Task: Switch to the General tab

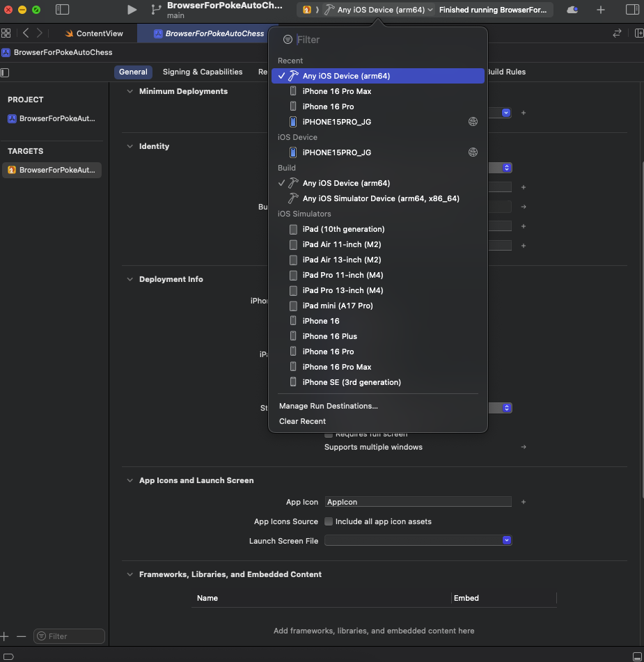Action: pos(133,72)
